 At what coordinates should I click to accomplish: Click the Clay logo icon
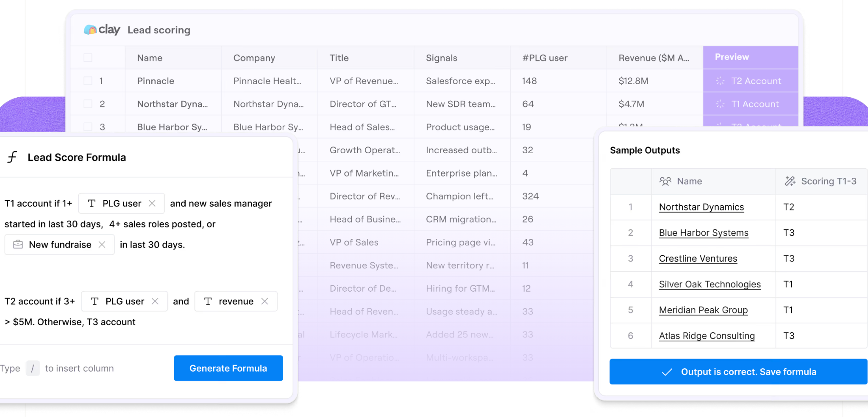pos(90,30)
